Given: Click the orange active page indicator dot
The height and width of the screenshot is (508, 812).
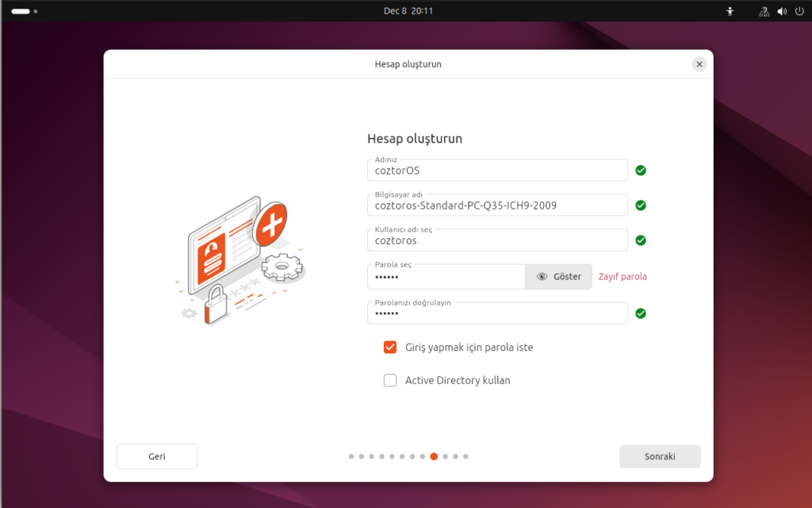Looking at the screenshot, I should [x=434, y=456].
